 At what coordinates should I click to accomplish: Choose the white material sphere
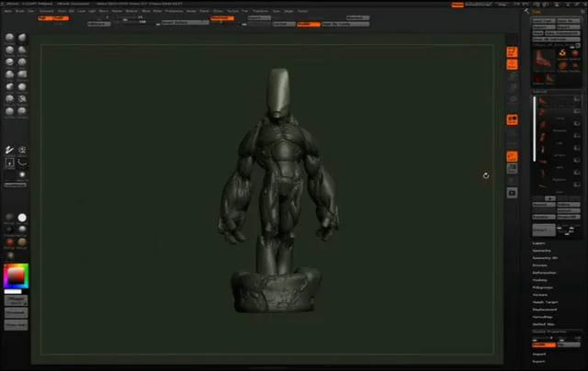pyautogui.click(x=22, y=218)
